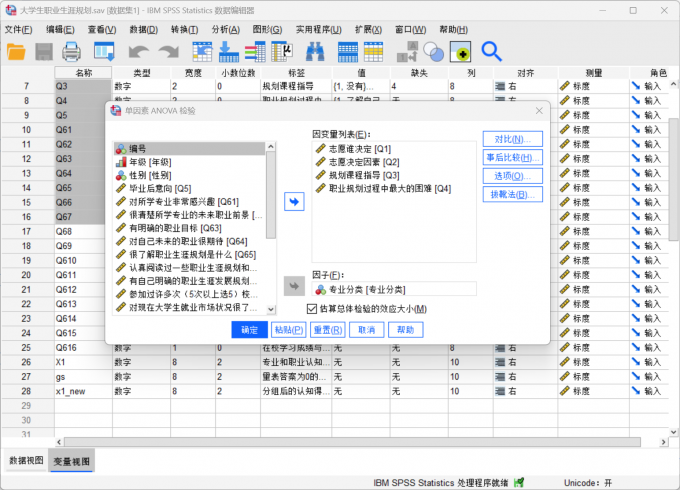The width and height of the screenshot is (680, 490).
Task: Click the magnifier Search icon in toolbar
Action: (x=491, y=51)
